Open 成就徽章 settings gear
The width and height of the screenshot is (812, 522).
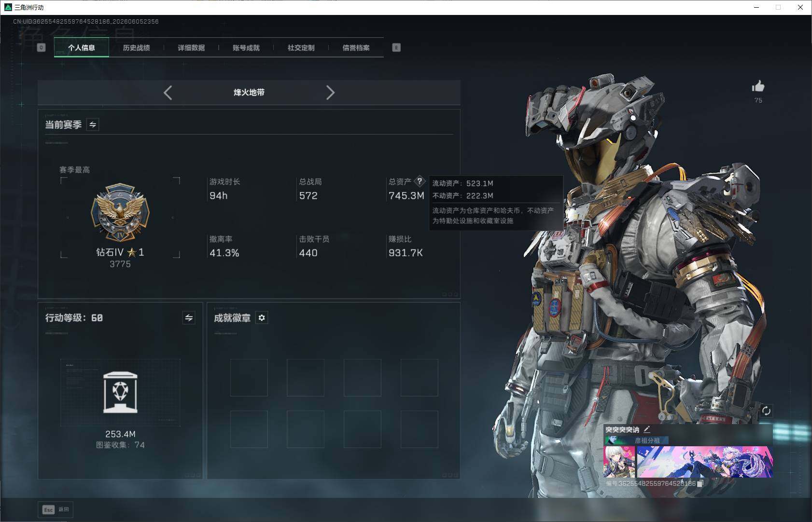pos(262,317)
